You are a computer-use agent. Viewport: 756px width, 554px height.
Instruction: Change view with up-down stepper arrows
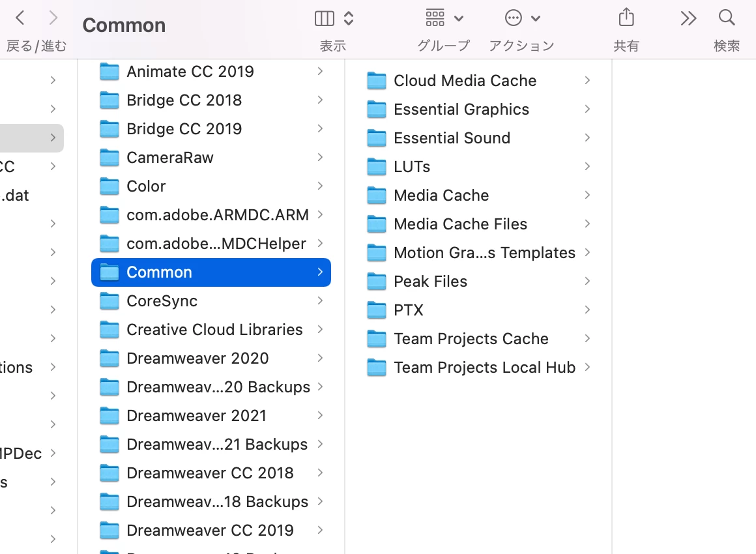(349, 18)
